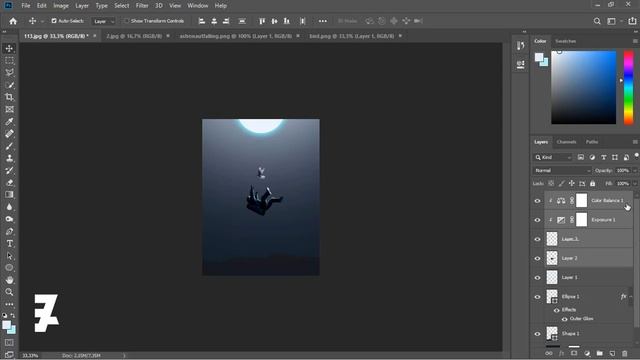This screenshot has width=640, height=360.
Task: Open the Image menu
Action: [x=61, y=6]
